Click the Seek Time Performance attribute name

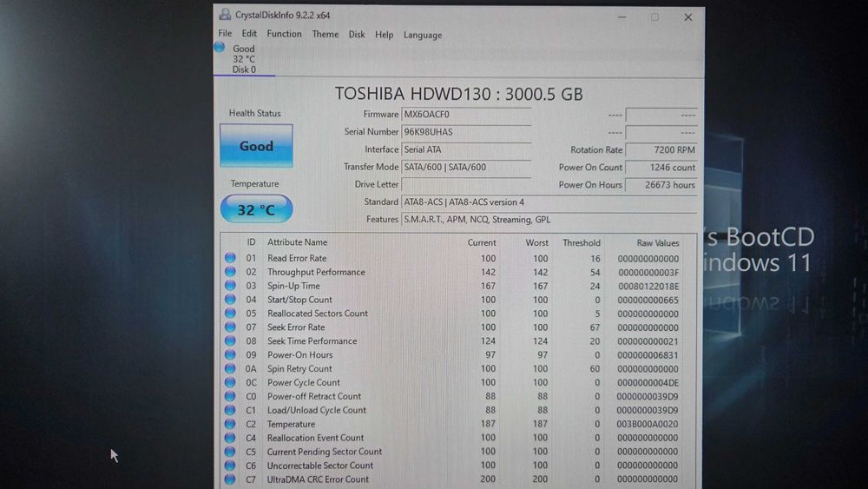pyautogui.click(x=312, y=341)
